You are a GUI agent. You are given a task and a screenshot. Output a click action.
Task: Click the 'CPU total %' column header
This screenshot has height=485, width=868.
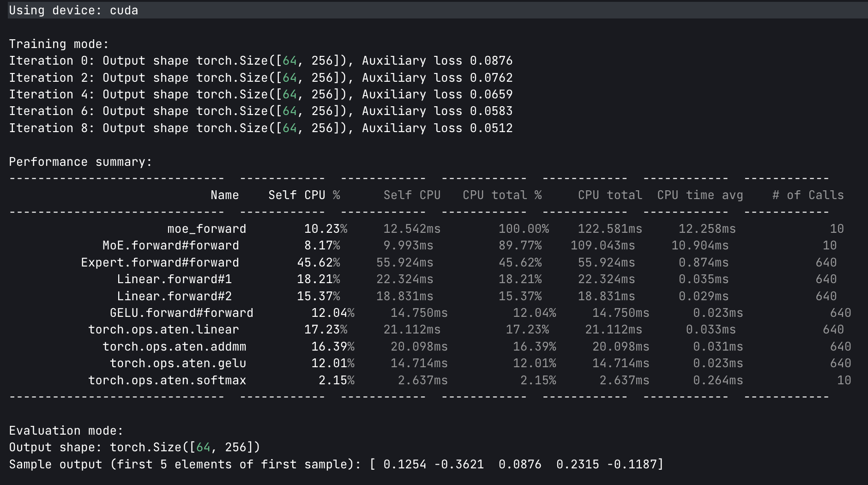tap(502, 195)
